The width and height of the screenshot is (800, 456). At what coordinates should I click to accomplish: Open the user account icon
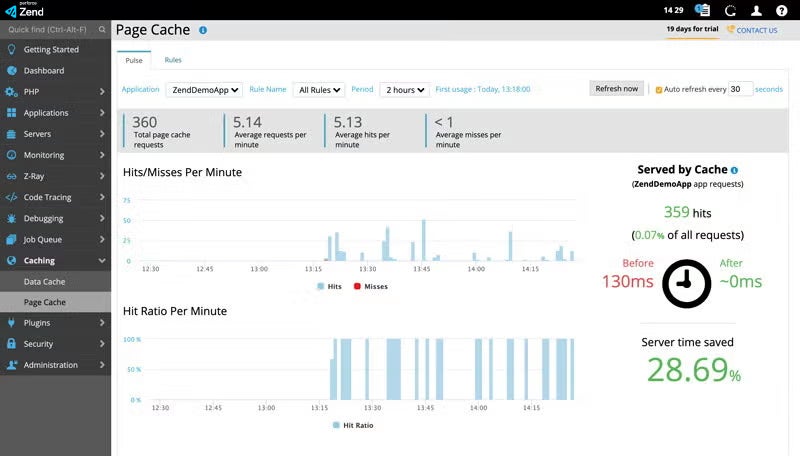click(757, 10)
